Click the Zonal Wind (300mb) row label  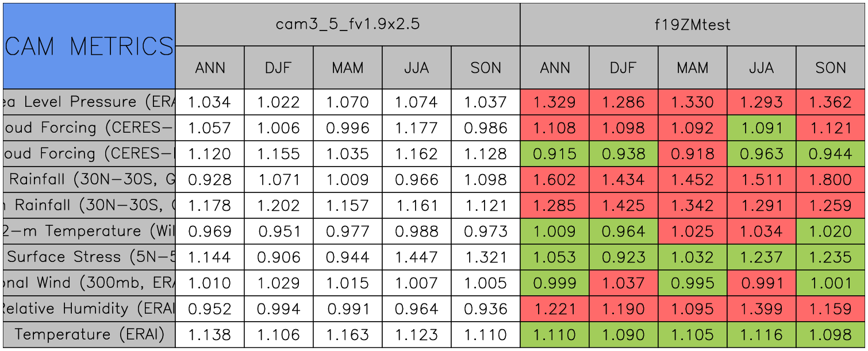pos(89,283)
